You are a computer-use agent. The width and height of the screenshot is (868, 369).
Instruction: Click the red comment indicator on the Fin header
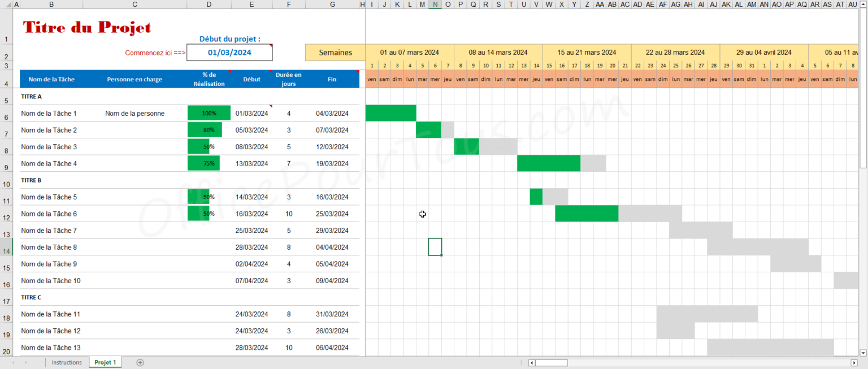pyautogui.click(x=358, y=71)
